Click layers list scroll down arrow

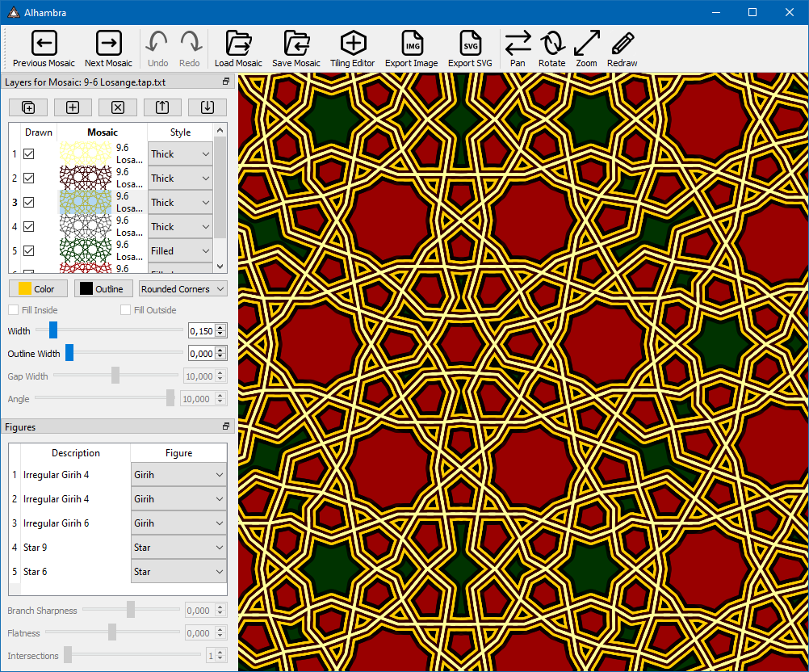point(220,267)
